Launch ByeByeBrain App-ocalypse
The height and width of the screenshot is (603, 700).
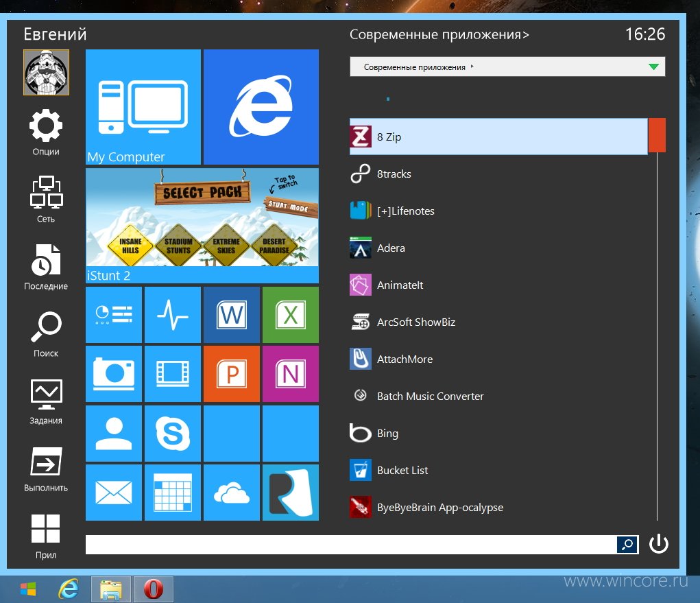tap(498, 508)
